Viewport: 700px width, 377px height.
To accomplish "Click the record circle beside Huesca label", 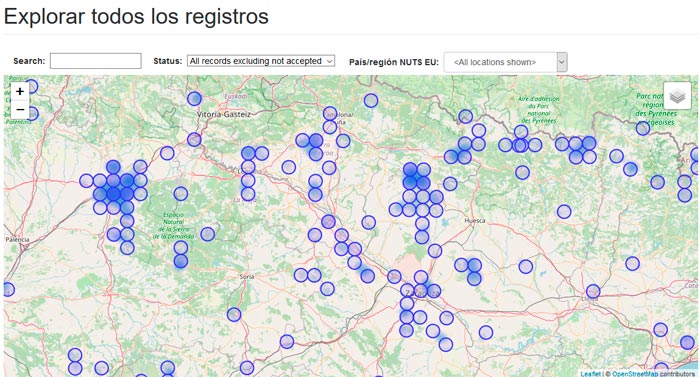I will 450,184.
